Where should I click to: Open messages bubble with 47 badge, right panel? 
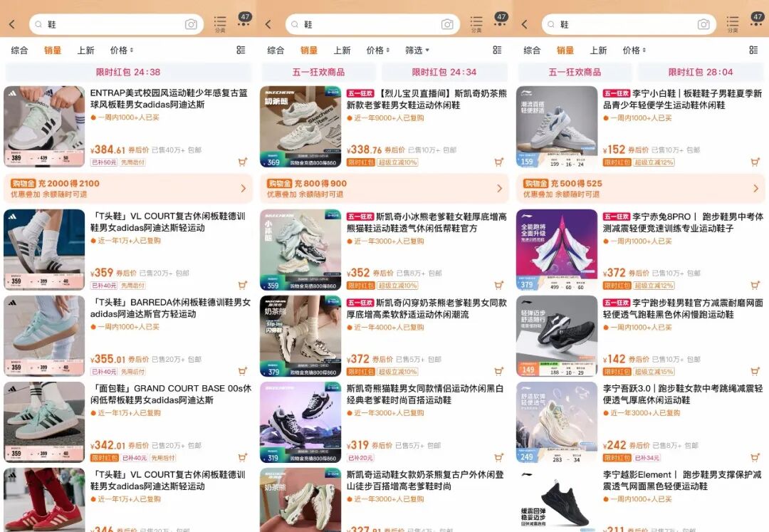(x=757, y=19)
